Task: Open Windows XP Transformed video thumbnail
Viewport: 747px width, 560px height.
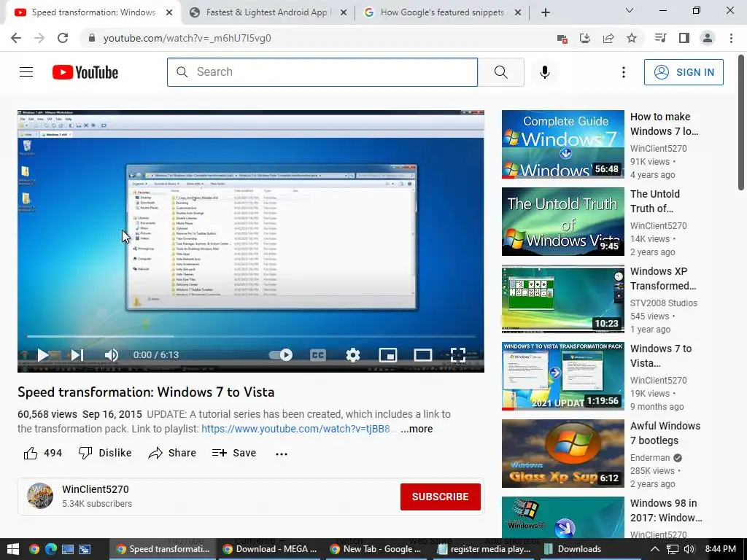Action: coord(562,298)
